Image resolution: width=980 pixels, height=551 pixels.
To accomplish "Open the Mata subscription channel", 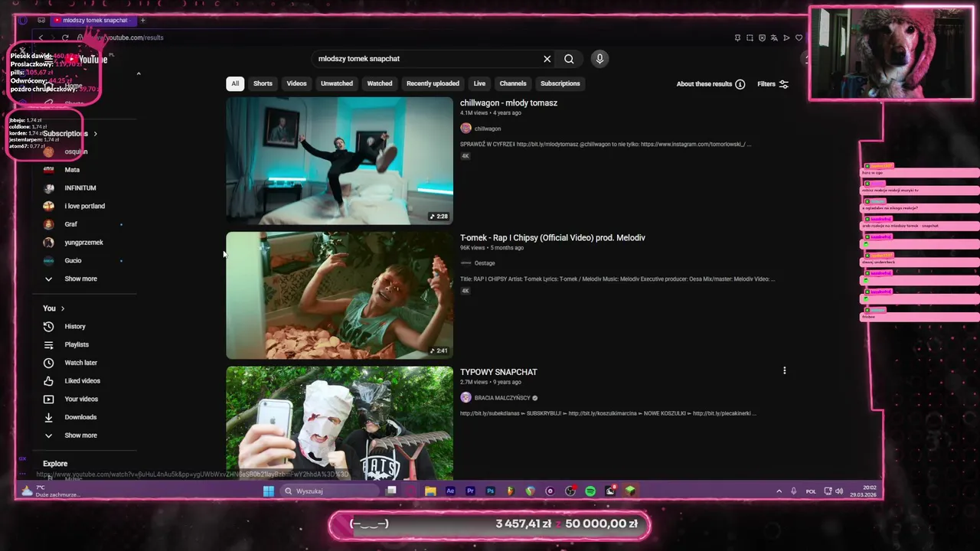I will [72, 170].
